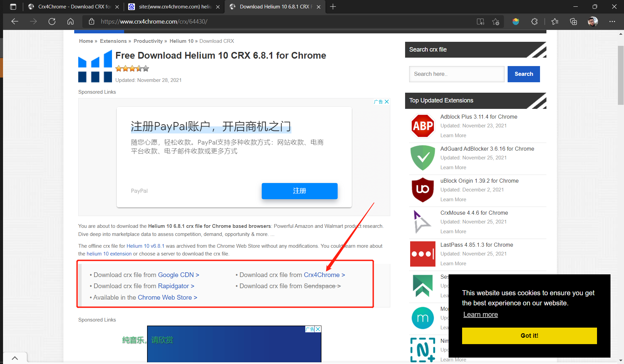
Task: Close the Download Helium 10 6.8.1 tab
Action: click(318, 7)
